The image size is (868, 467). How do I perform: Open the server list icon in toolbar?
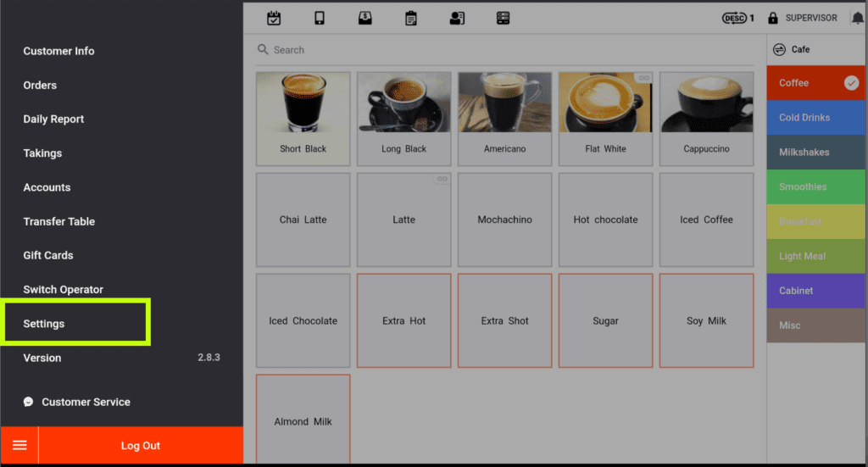(503, 18)
